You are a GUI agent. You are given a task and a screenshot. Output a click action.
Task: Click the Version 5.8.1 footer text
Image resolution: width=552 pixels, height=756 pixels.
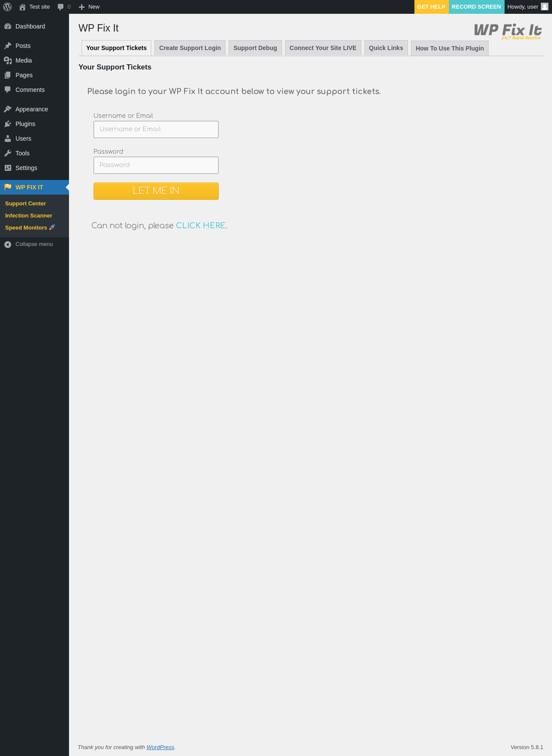click(x=527, y=747)
